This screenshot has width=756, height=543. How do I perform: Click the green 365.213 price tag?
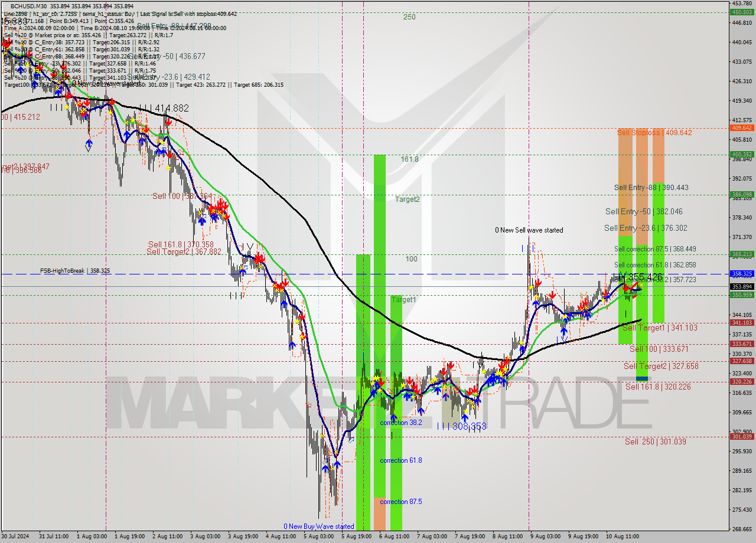click(x=742, y=254)
